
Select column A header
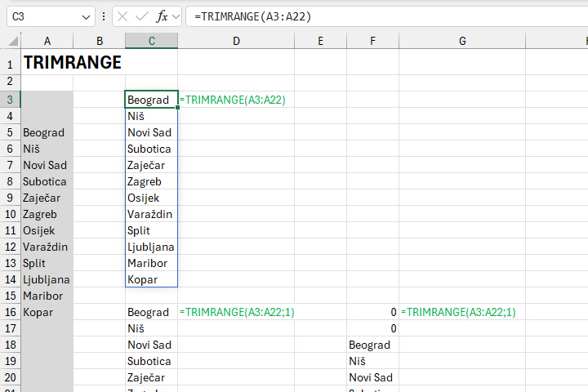(47, 41)
